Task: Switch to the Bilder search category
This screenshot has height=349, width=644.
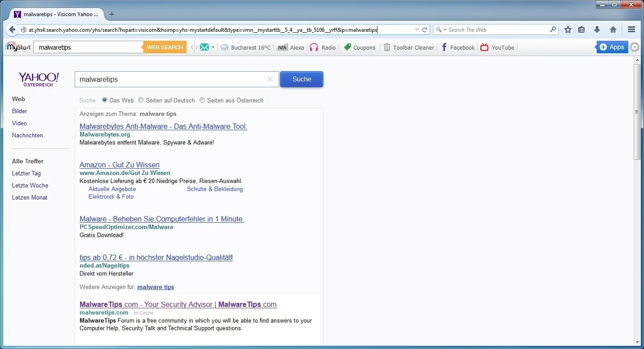Action: click(20, 111)
